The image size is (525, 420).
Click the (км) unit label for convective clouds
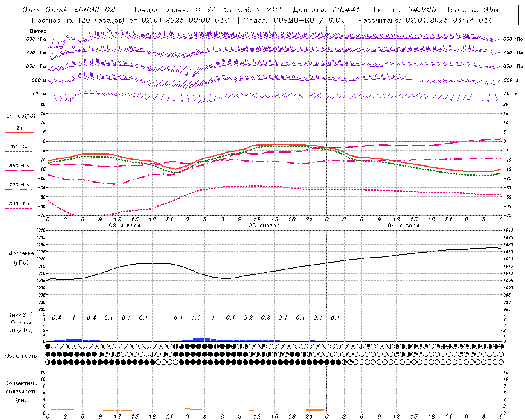pos(21,399)
